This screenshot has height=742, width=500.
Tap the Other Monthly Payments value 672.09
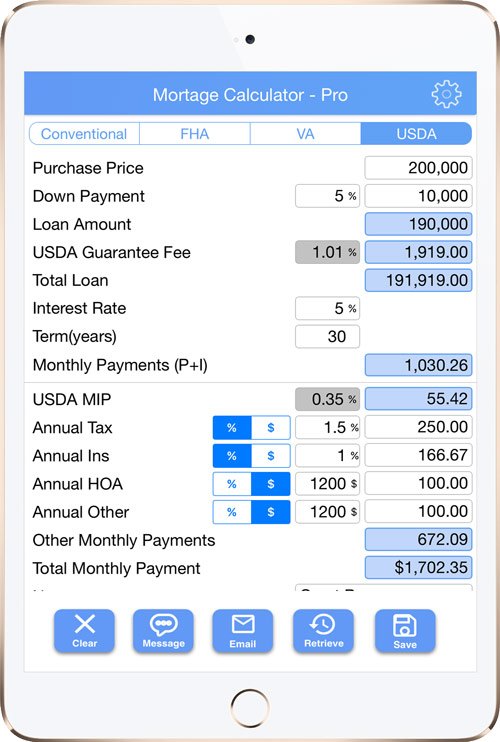click(x=418, y=539)
